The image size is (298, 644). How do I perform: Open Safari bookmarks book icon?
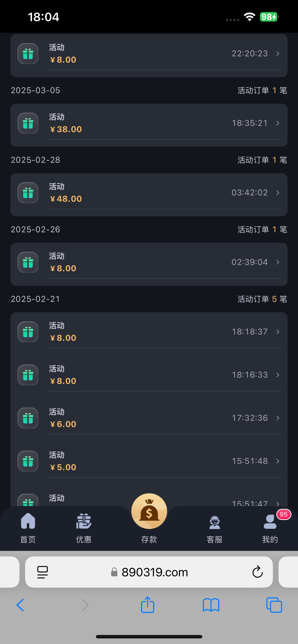(x=211, y=605)
